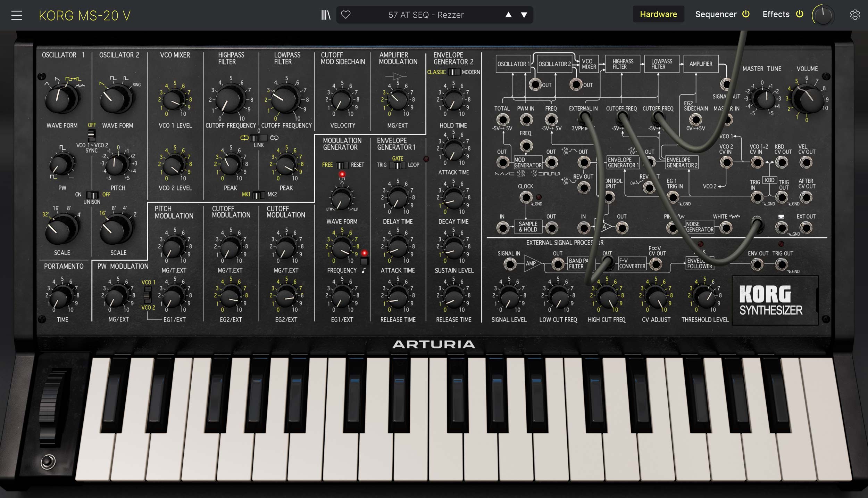Viewport: 868px width, 498px height.
Task: Select the next preset with down arrow
Action: pyautogui.click(x=524, y=15)
